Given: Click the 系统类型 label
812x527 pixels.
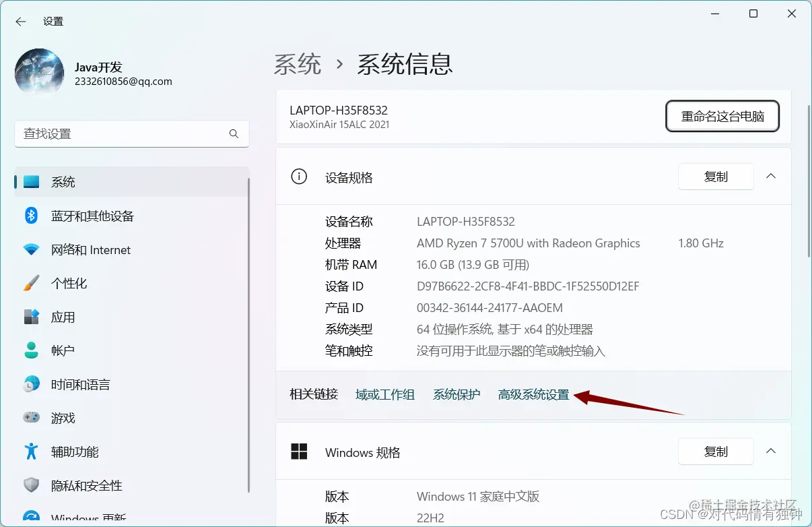Looking at the screenshot, I should click(x=349, y=330).
